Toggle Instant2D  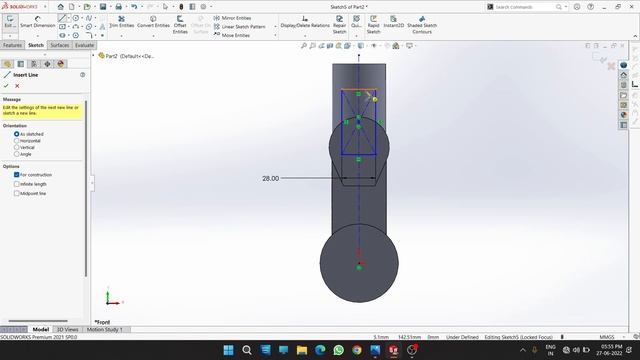393,22
